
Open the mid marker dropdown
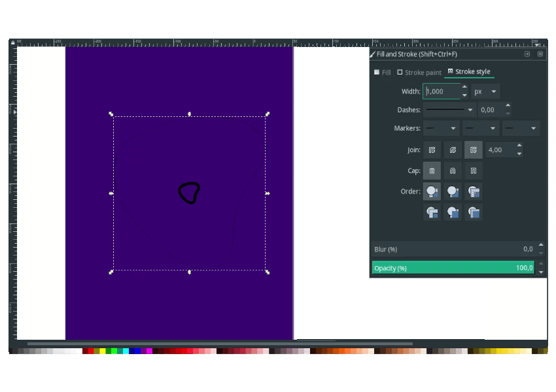point(481,128)
